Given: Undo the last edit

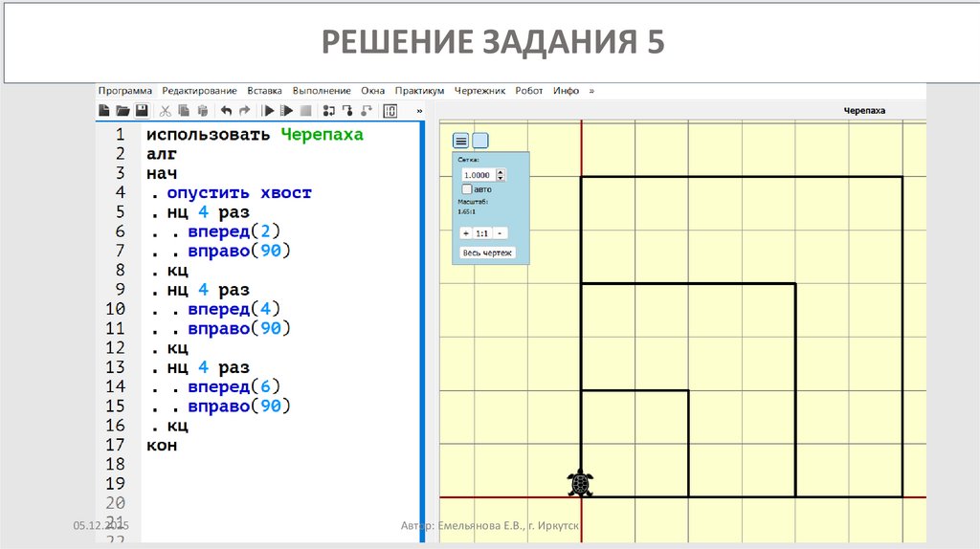Looking at the screenshot, I should (x=226, y=111).
